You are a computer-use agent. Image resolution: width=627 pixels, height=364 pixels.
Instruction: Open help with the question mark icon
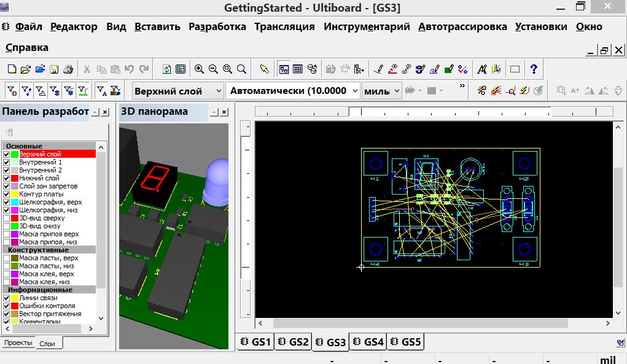point(534,69)
